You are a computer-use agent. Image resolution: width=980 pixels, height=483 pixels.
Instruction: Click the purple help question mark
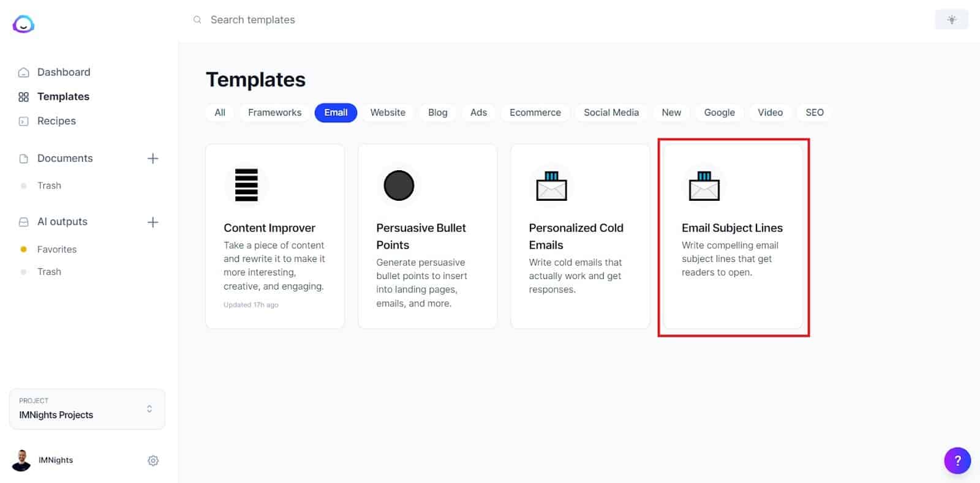pos(957,460)
